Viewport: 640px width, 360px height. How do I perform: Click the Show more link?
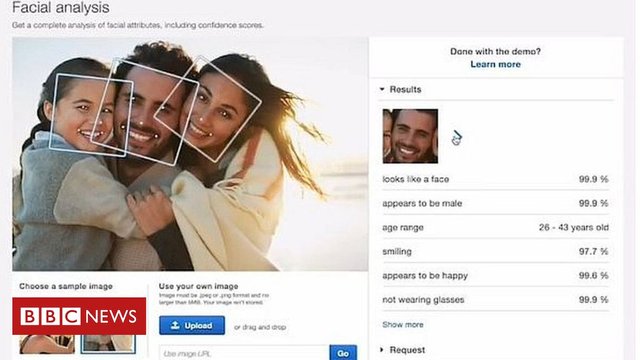point(402,324)
